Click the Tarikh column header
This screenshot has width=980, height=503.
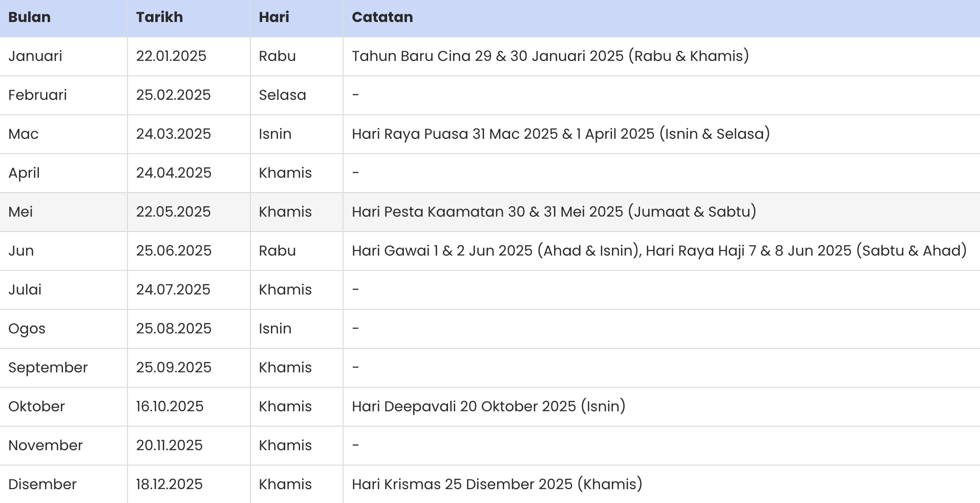(x=159, y=17)
